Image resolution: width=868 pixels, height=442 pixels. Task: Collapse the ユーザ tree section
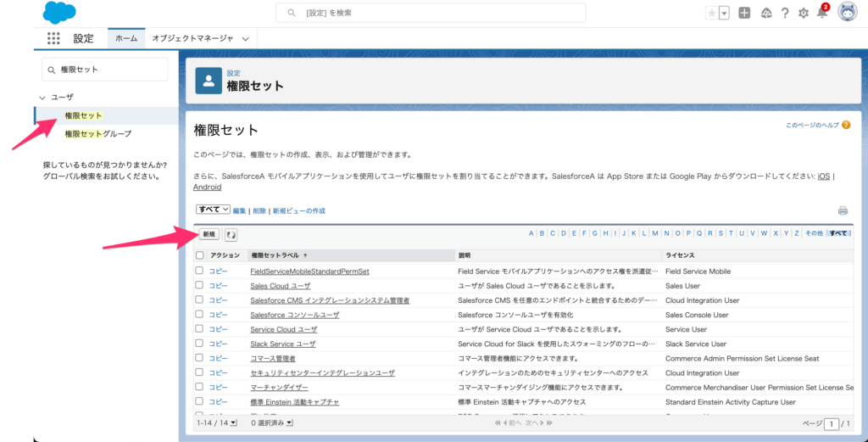[x=43, y=97]
